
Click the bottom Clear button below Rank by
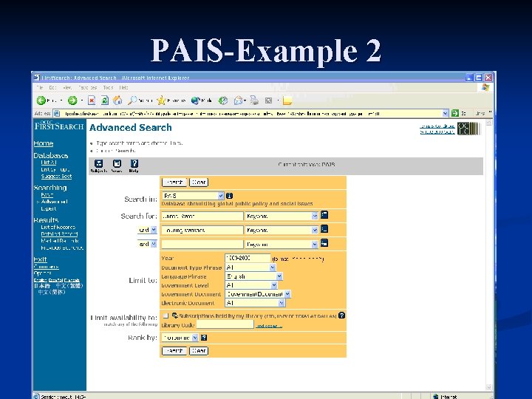point(199,350)
